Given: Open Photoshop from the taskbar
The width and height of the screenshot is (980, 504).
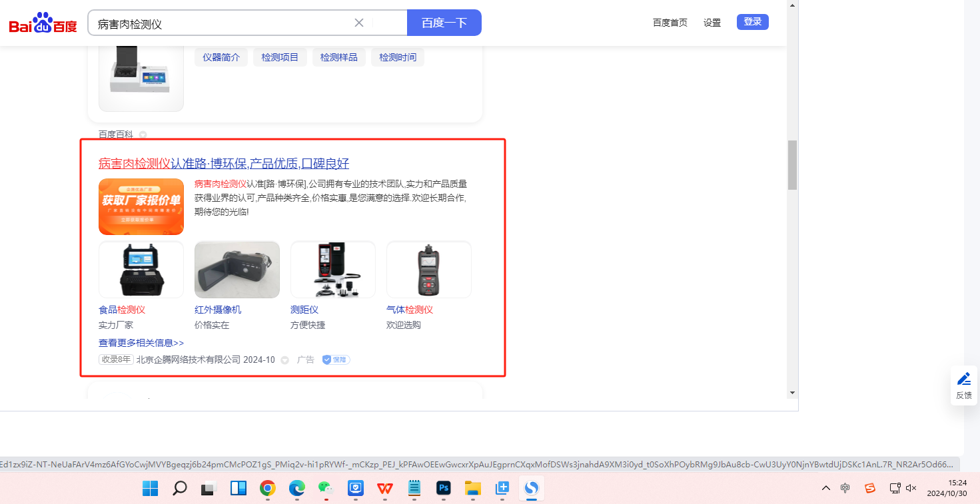Looking at the screenshot, I should 444,489.
